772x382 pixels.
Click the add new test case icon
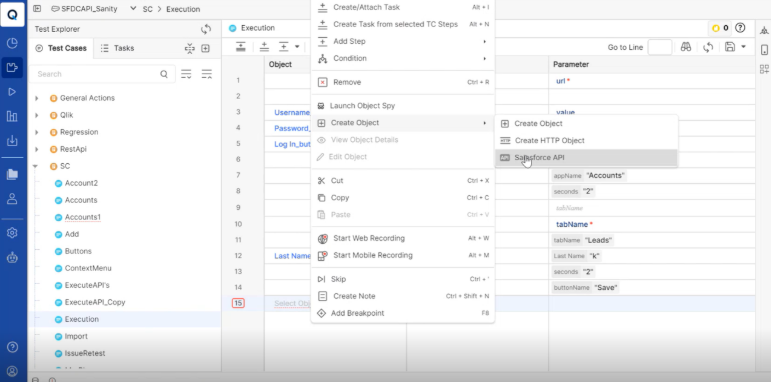[x=206, y=48]
